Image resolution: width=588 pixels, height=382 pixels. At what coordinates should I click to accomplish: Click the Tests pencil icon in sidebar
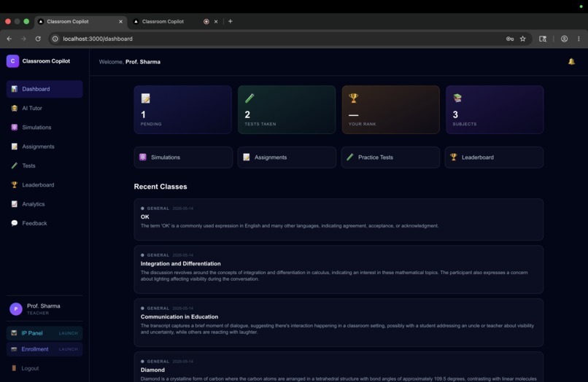15,165
